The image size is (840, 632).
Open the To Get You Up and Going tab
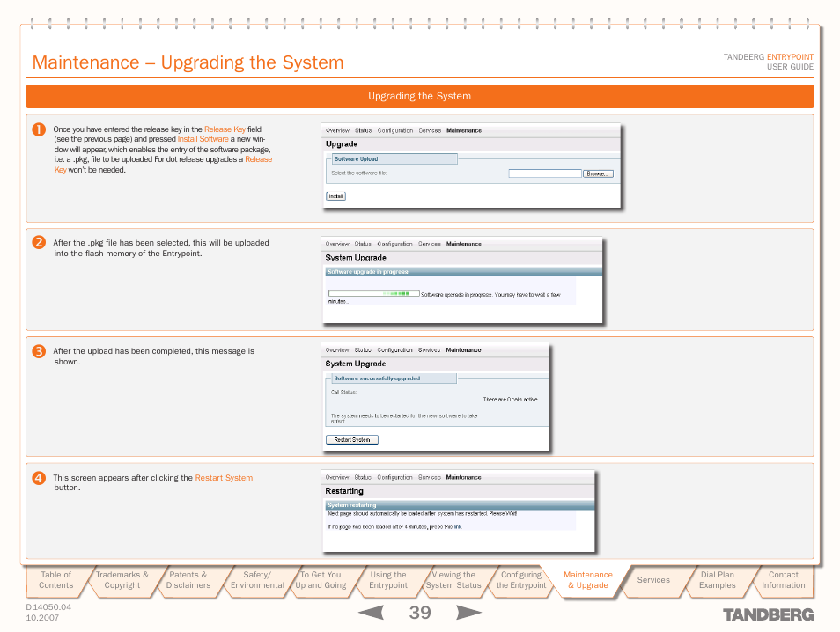[321, 580]
